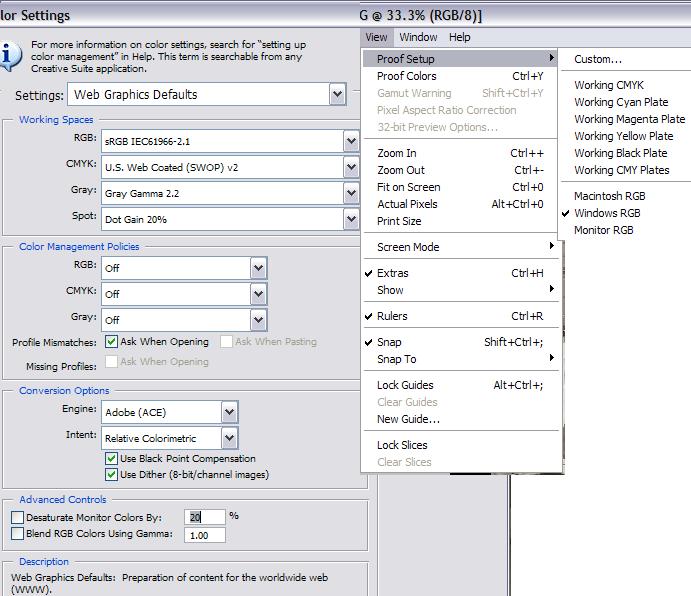Select Working Yellow Plate
The width and height of the screenshot is (691, 596).
coord(625,136)
